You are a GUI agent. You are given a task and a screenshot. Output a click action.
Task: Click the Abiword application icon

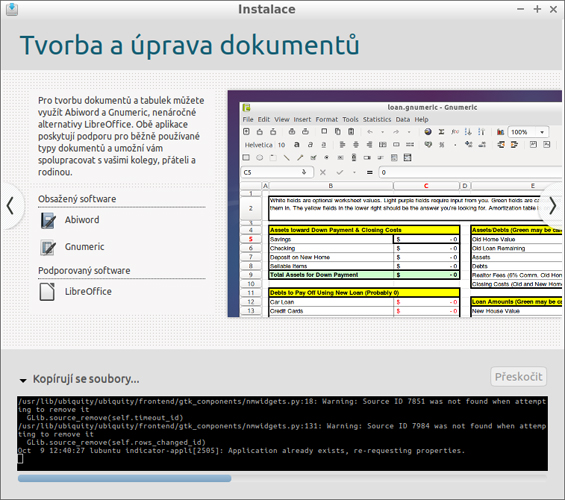48,220
